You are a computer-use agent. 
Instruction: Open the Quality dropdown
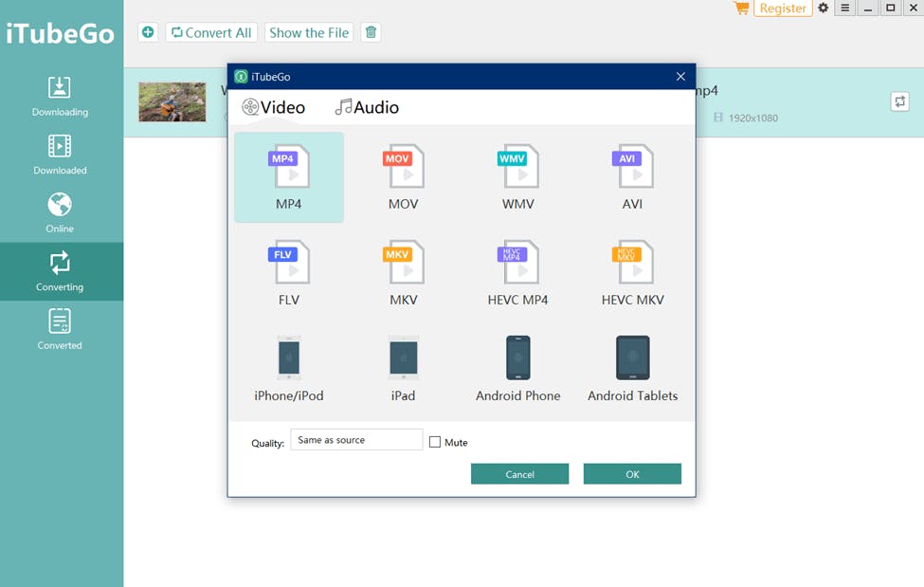click(x=356, y=439)
